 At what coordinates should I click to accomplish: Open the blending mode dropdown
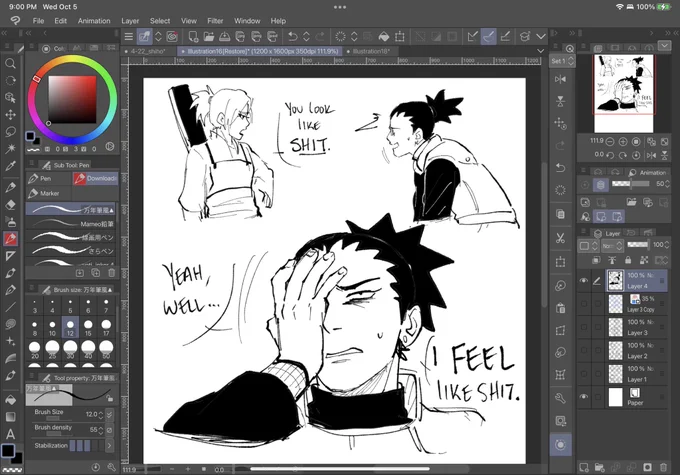[613, 246]
